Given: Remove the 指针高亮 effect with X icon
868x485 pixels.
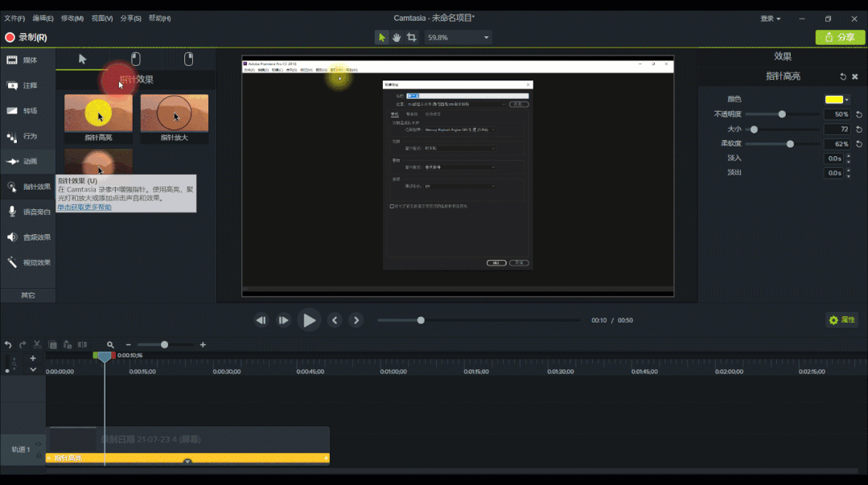Looking at the screenshot, I should [854, 76].
